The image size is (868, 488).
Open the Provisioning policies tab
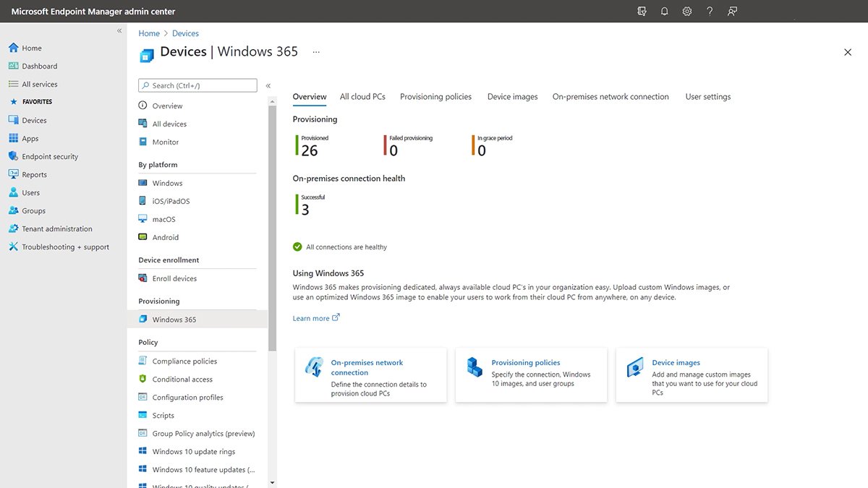click(435, 96)
